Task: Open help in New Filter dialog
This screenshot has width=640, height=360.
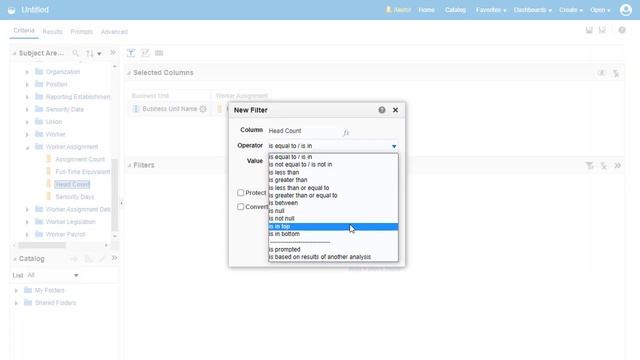Action: coord(382,110)
